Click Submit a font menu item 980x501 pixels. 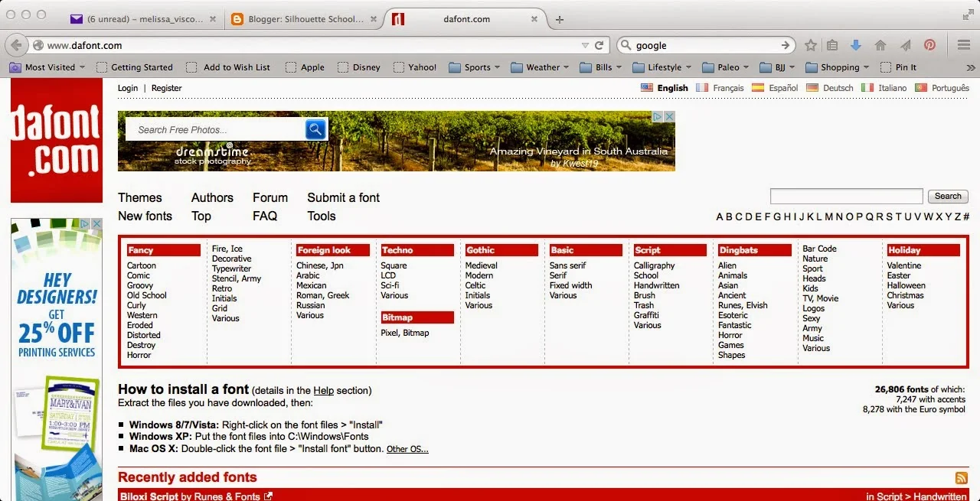[344, 197]
